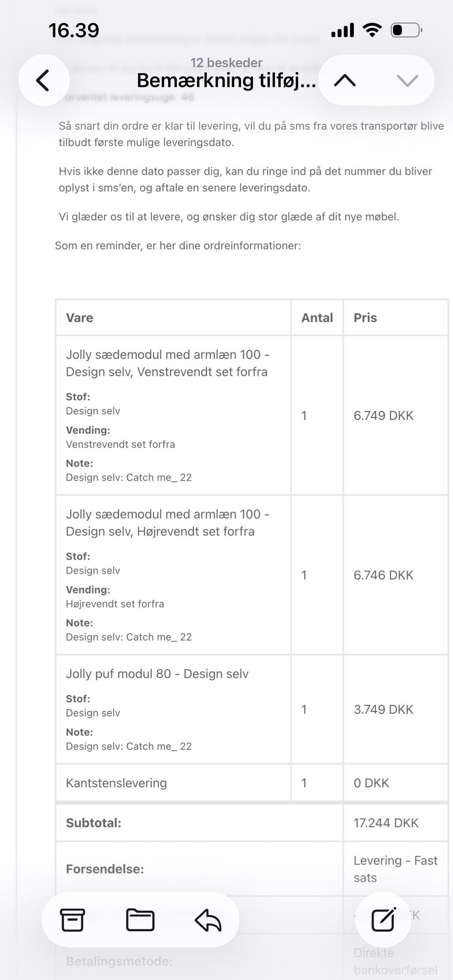Tap the battery indicator in status bar
453x980 pixels.
pos(406,30)
